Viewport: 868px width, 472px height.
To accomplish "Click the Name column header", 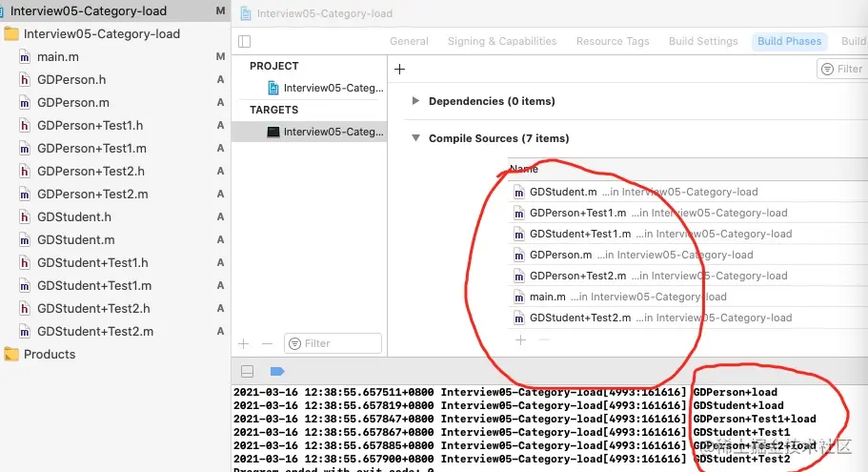I will coord(688,169).
